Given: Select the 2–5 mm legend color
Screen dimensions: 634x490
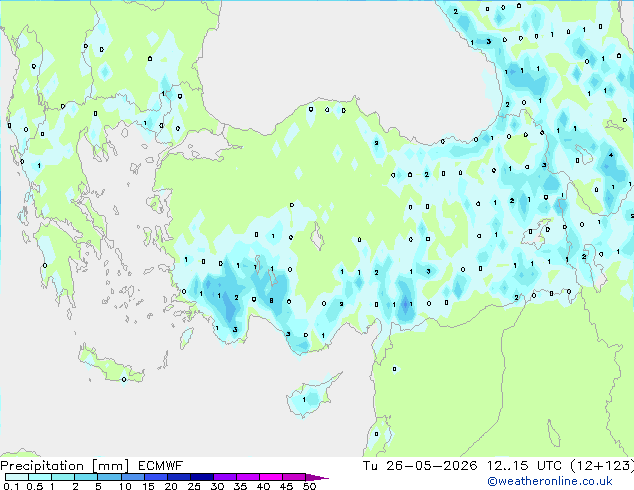Looking at the screenshot, I should point(86,477).
